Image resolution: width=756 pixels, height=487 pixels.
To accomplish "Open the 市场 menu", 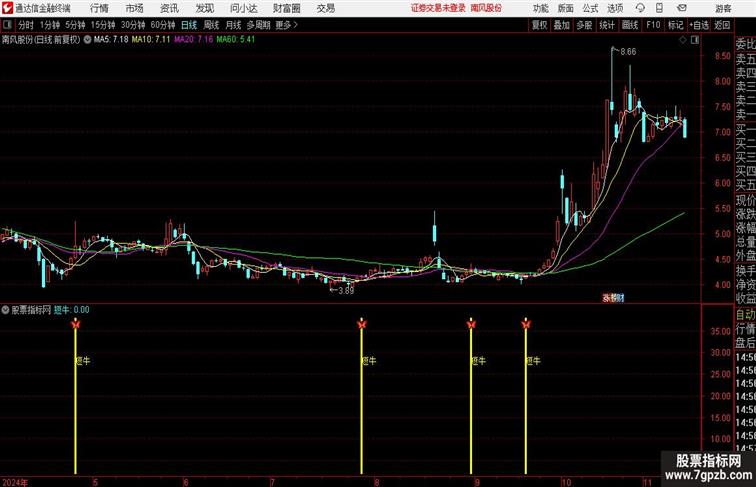I will pos(135,8).
